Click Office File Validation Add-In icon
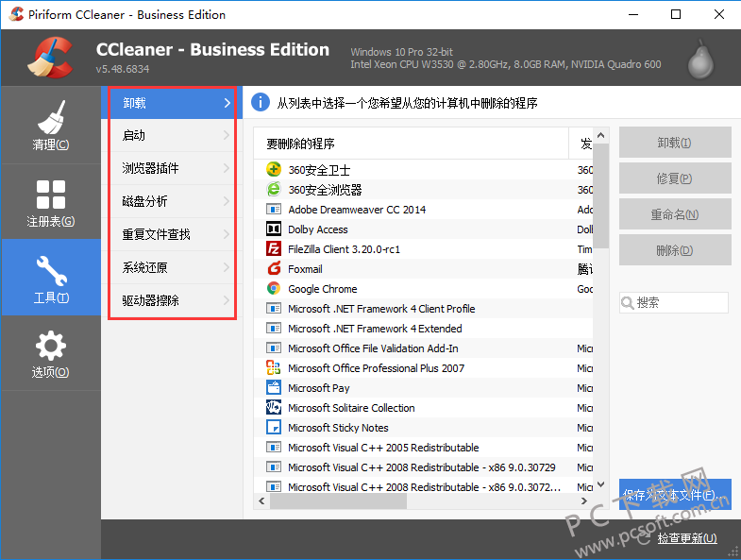 (x=274, y=348)
